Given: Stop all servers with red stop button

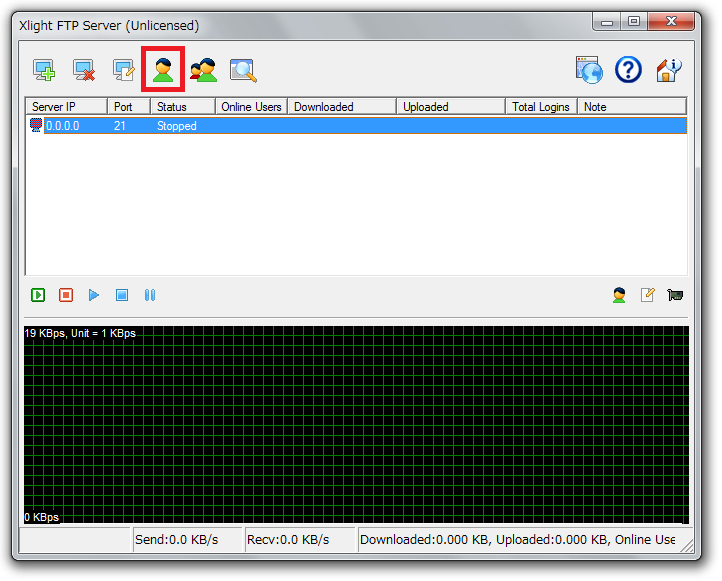Looking at the screenshot, I should coord(66,295).
